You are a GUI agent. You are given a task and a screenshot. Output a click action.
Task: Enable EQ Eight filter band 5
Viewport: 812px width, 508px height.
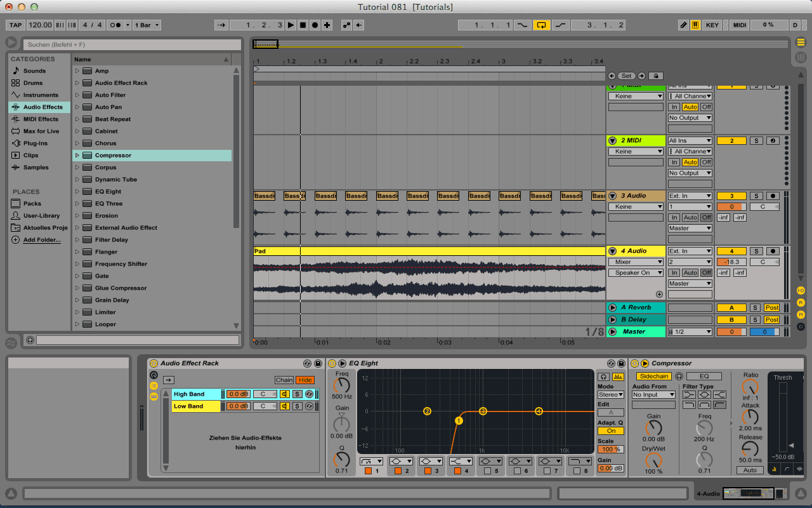[x=487, y=471]
